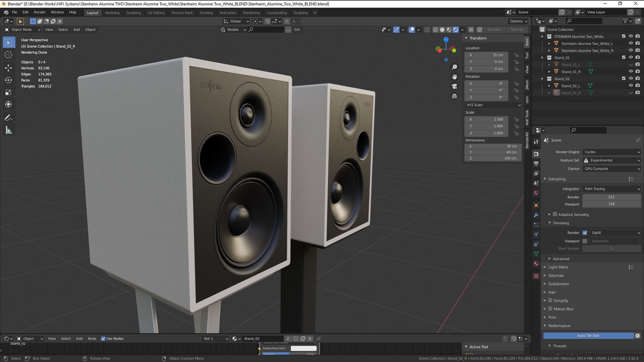Open the Output properties tab
The height and width of the screenshot is (362, 644).
(536, 164)
